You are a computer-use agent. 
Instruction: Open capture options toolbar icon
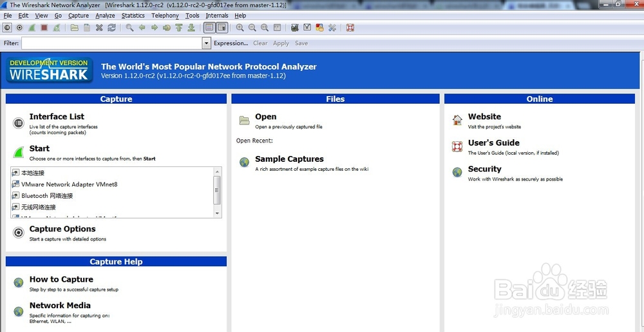click(x=19, y=28)
